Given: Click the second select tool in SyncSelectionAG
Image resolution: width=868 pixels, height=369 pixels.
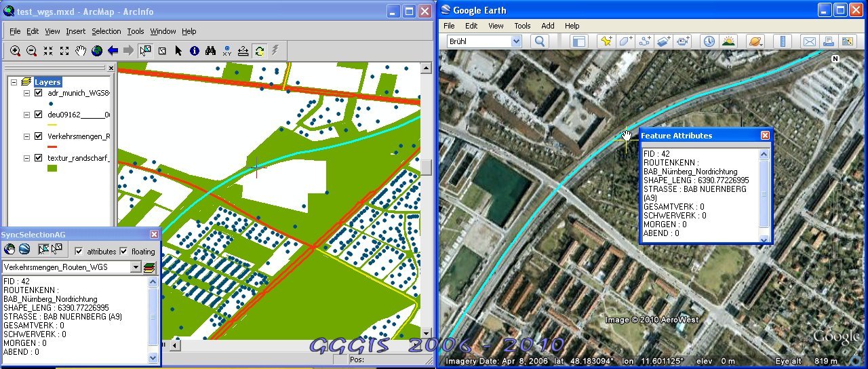Looking at the screenshot, I should (x=57, y=250).
